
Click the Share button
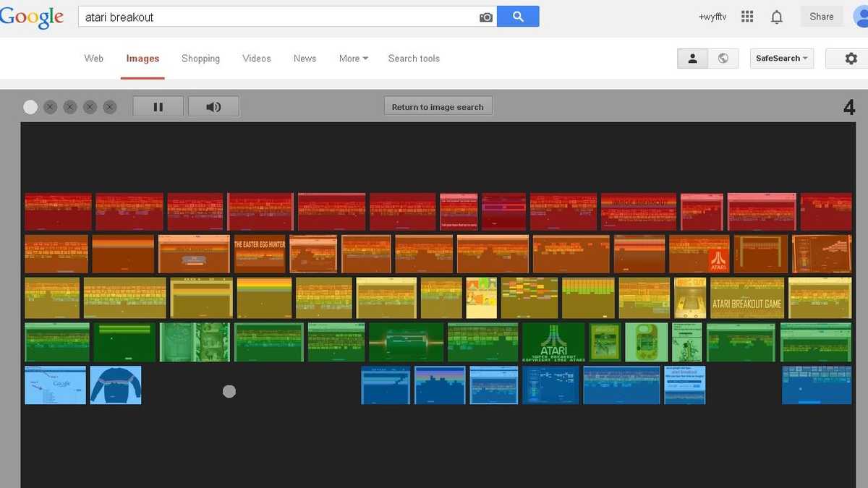821,16
